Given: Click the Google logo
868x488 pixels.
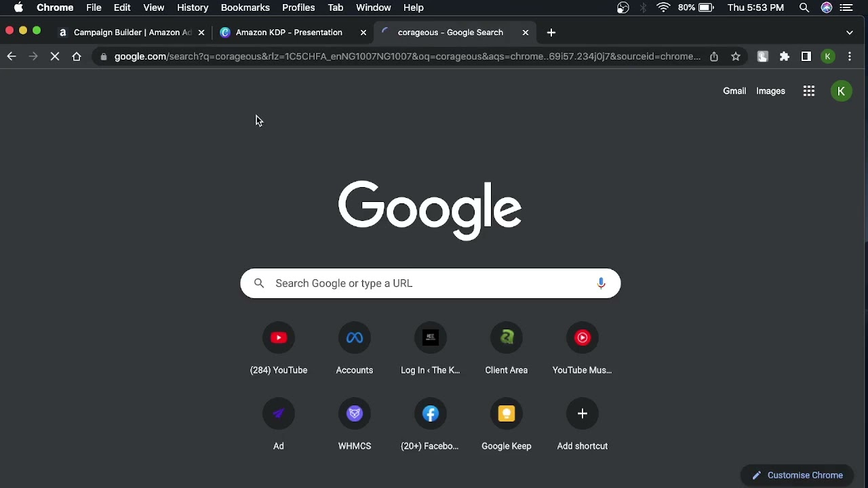Looking at the screenshot, I should point(431,210).
